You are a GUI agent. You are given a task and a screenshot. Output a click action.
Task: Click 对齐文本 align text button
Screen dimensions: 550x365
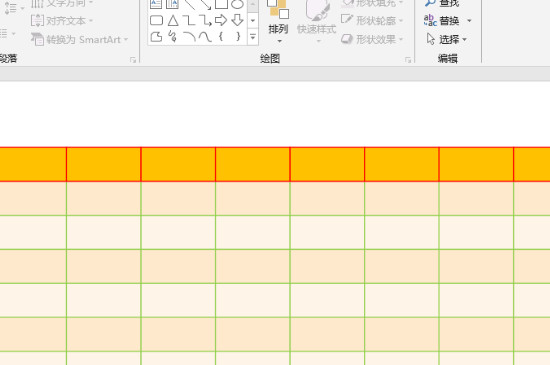pos(62,21)
